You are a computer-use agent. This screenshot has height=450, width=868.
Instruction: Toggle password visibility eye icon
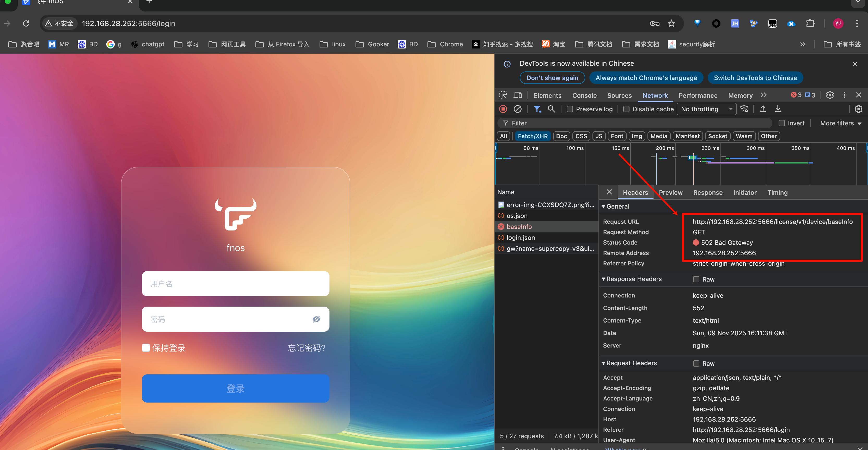pyautogui.click(x=316, y=319)
